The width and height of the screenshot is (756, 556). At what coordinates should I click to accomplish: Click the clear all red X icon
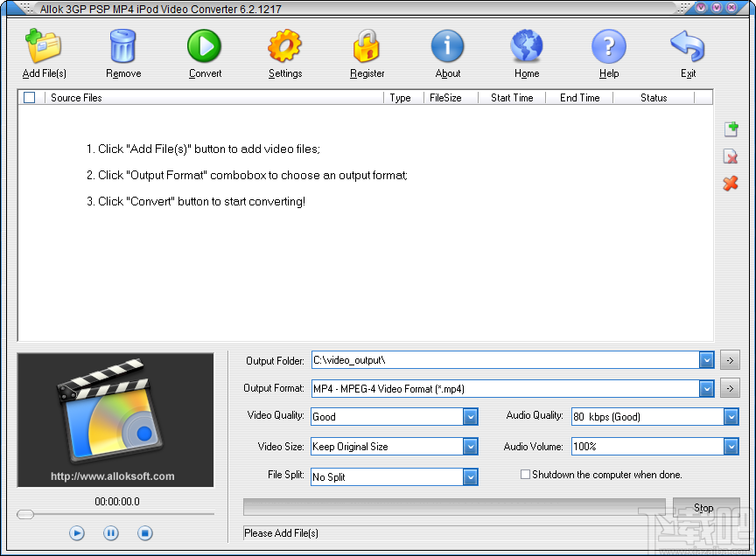(731, 184)
